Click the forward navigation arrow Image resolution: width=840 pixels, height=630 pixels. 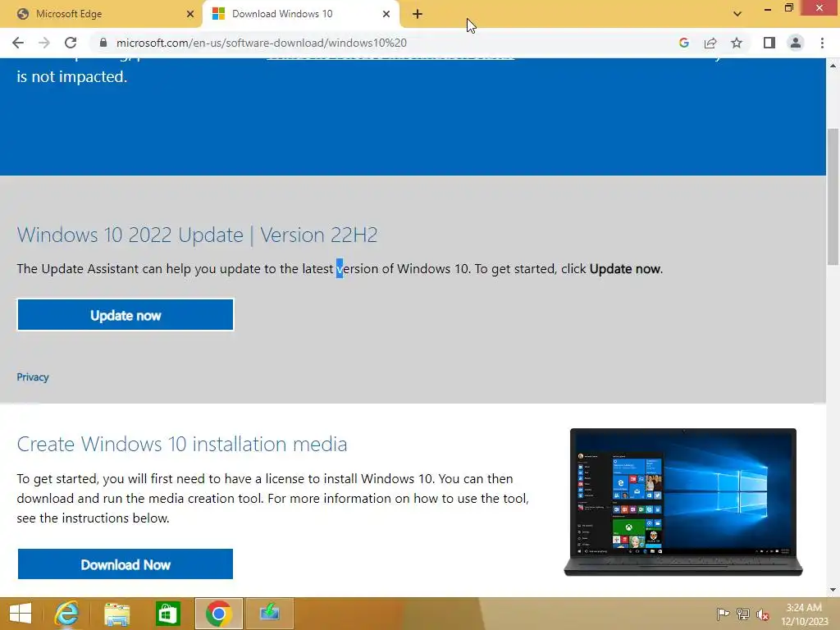point(44,43)
